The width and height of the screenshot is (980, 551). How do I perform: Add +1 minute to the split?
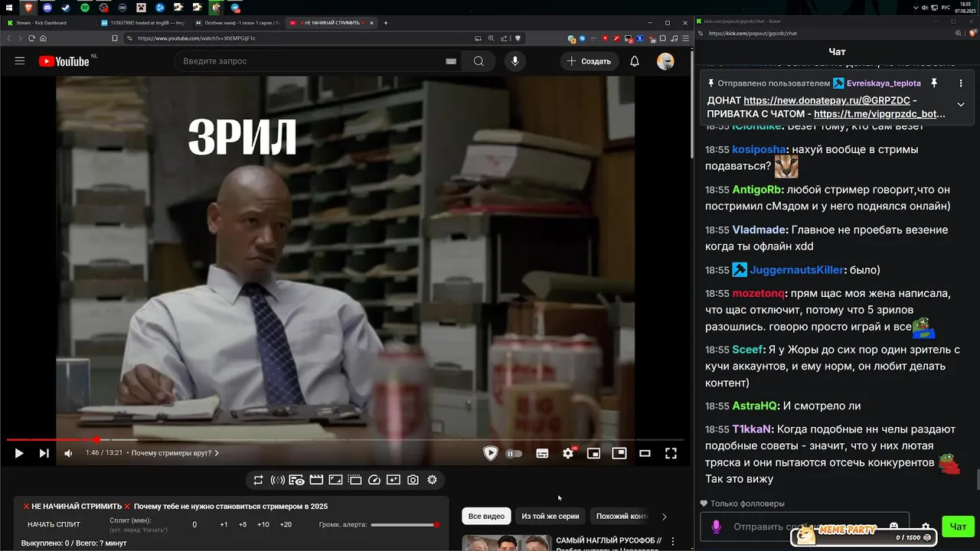point(224,525)
